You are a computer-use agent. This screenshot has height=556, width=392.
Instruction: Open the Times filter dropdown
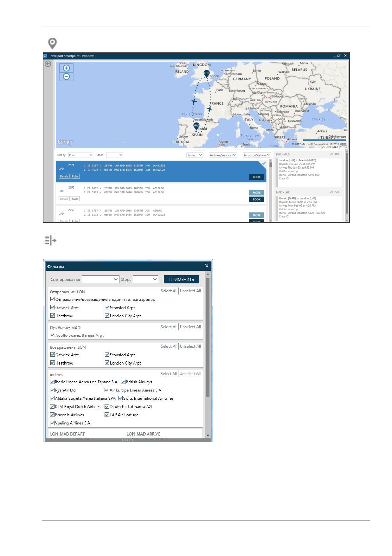pyautogui.click(x=195, y=155)
